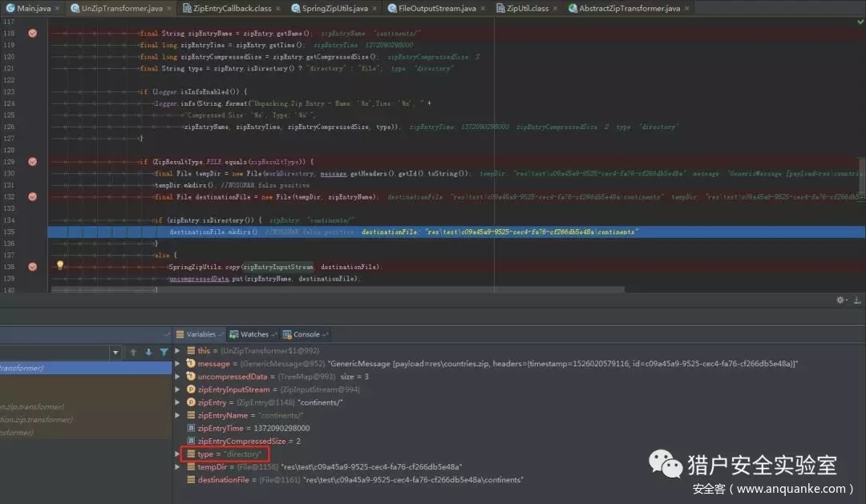Close the UnZipTransformer.java tab
Screen dimensions: 866x504
point(171,9)
